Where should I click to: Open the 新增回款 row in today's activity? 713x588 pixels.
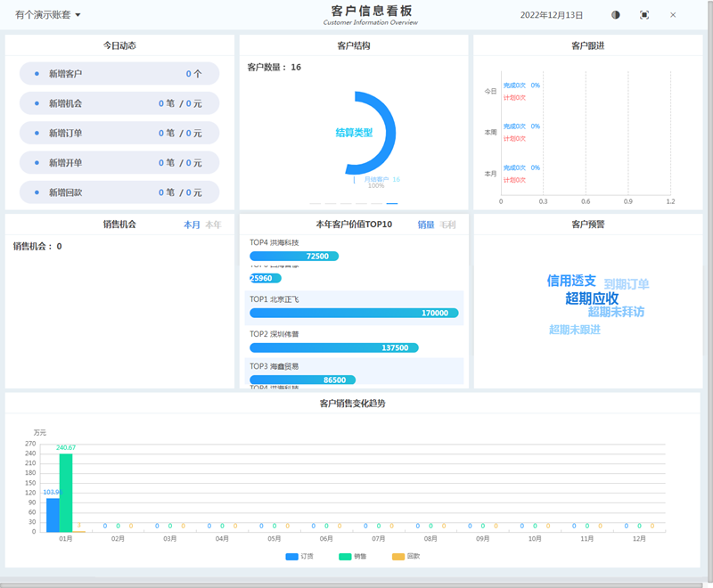119,192
